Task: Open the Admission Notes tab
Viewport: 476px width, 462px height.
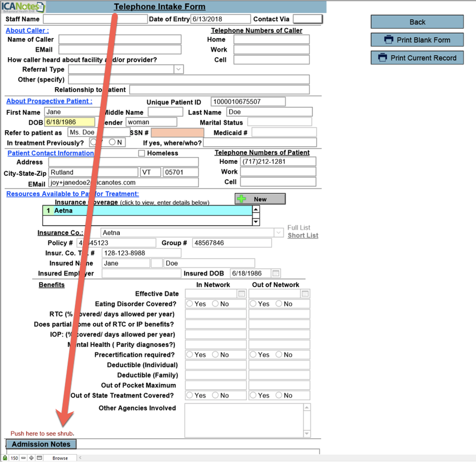Action: pyautogui.click(x=41, y=444)
